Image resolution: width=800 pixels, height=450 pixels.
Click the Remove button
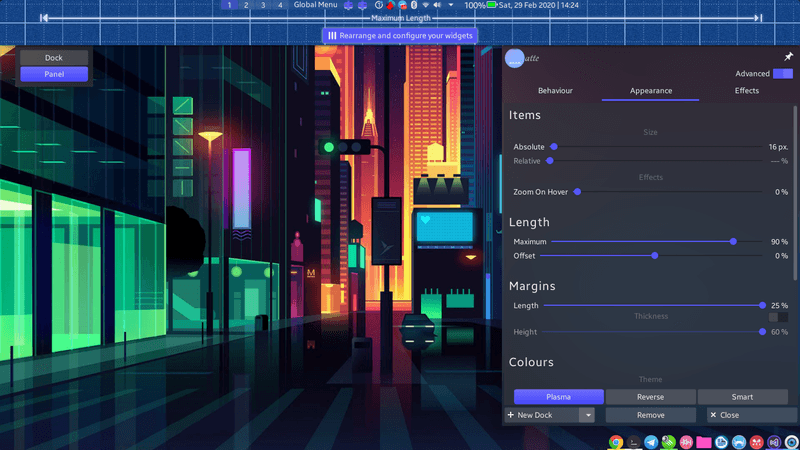point(650,415)
